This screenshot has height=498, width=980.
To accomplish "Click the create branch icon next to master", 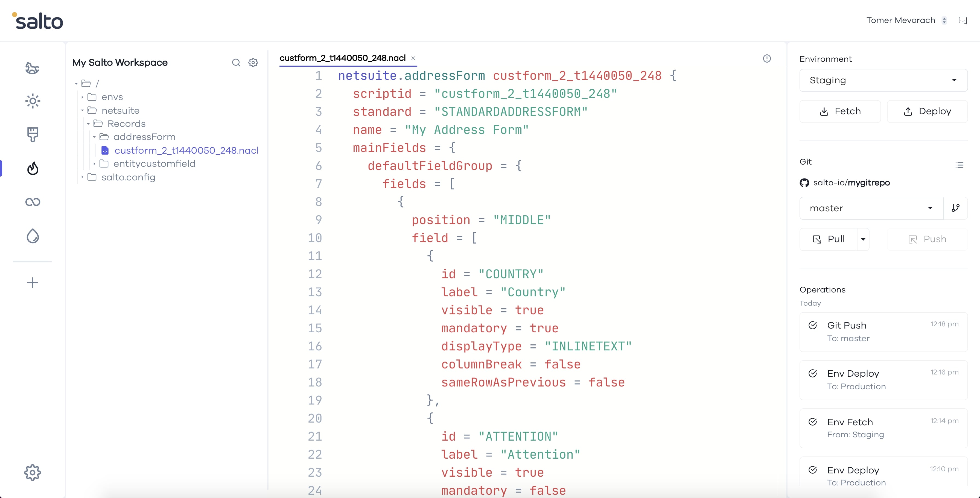I will [x=956, y=208].
